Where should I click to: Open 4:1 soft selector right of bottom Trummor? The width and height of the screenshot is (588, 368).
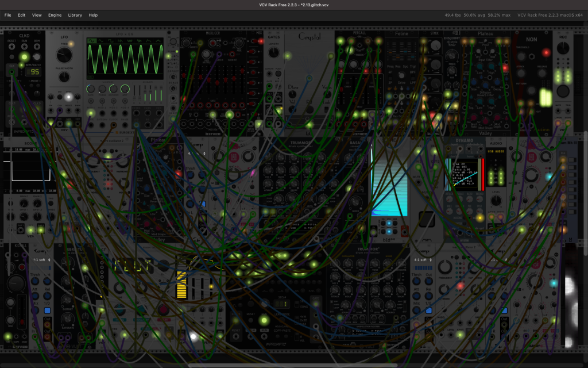pos(422,260)
